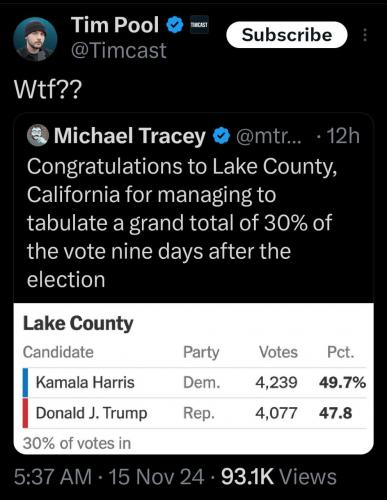387x500 pixels.
Task: Subscribe to Tim Pool
Action: click(287, 35)
